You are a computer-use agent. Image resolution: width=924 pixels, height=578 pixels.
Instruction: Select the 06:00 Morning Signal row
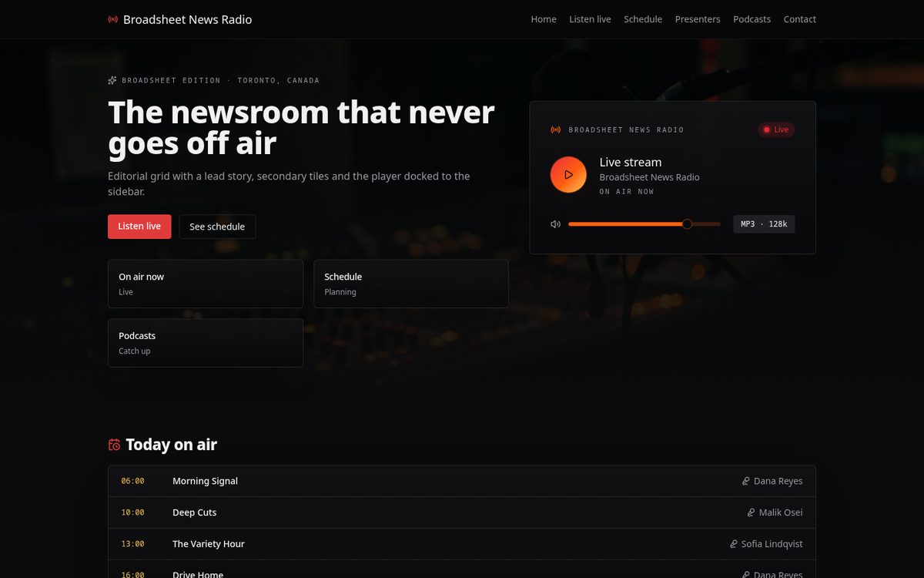pos(462,481)
